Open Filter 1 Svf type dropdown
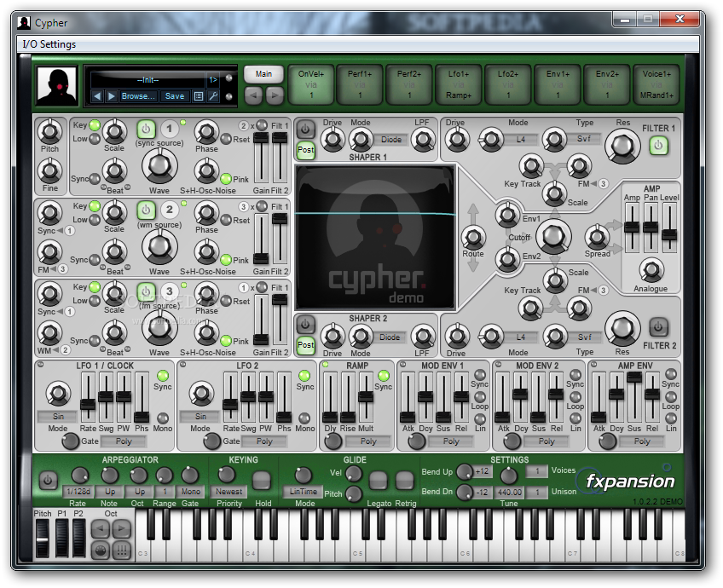This screenshot has height=588, width=723. click(x=584, y=138)
